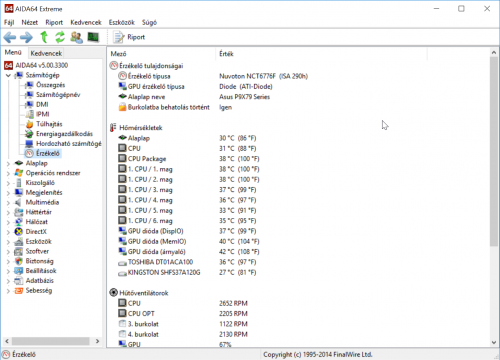Select the 1. CPU / 1. mag row

click(x=189, y=169)
